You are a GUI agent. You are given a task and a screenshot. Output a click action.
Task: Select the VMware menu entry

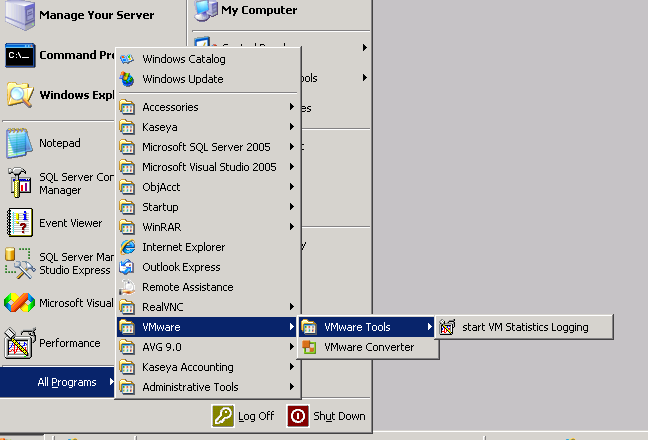click(207, 327)
